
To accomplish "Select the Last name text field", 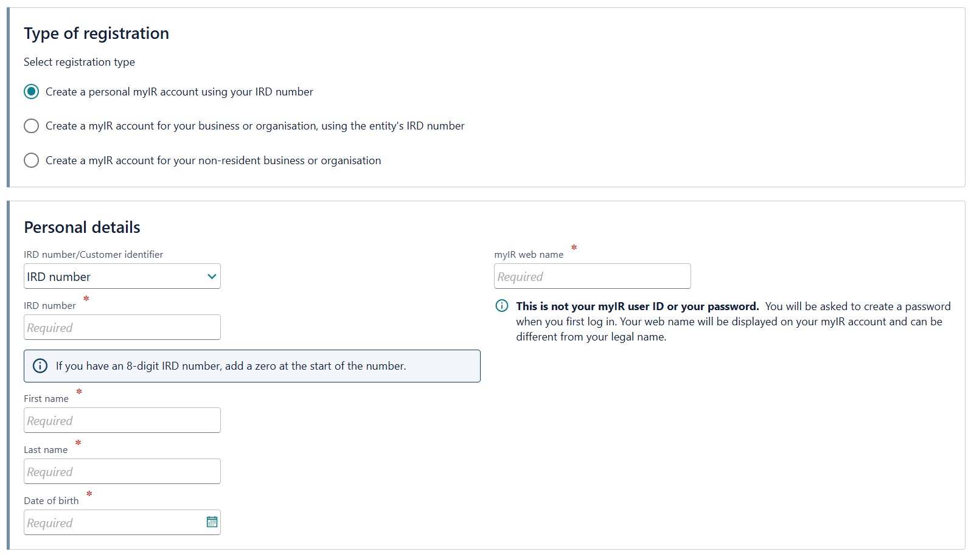I will tap(122, 471).
